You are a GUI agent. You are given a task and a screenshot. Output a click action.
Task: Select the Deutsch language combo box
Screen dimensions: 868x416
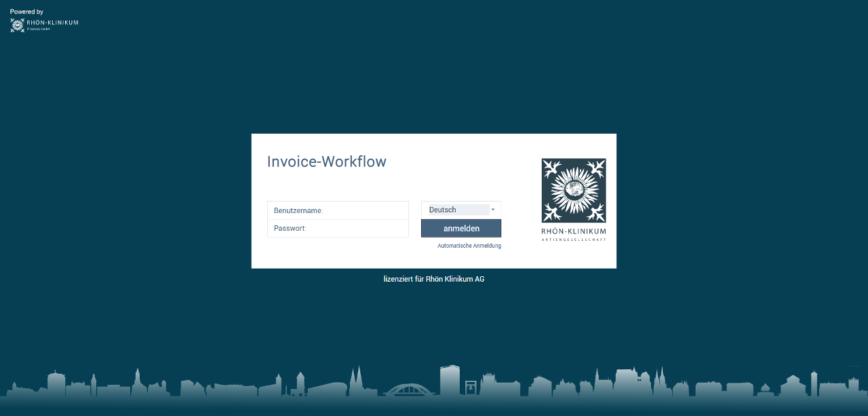coord(461,210)
